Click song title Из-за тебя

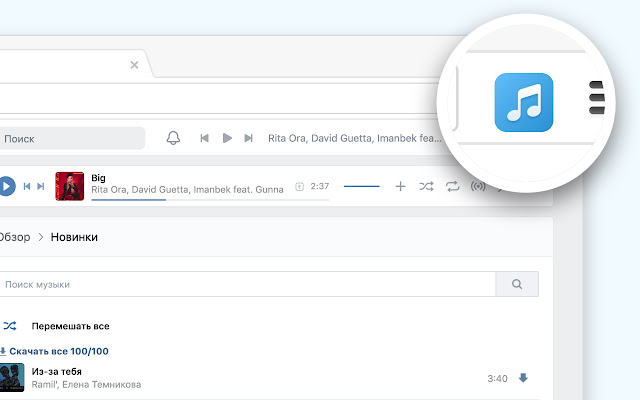click(x=57, y=372)
